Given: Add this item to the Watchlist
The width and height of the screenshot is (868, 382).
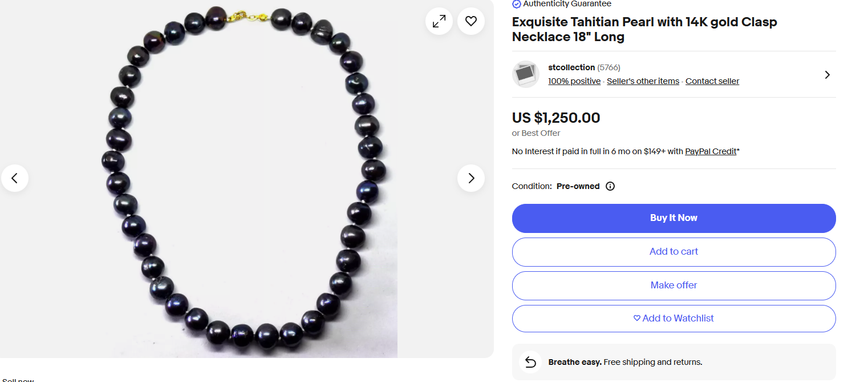Looking at the screenshot, I should pyautogui.click(x=674, y=319).
